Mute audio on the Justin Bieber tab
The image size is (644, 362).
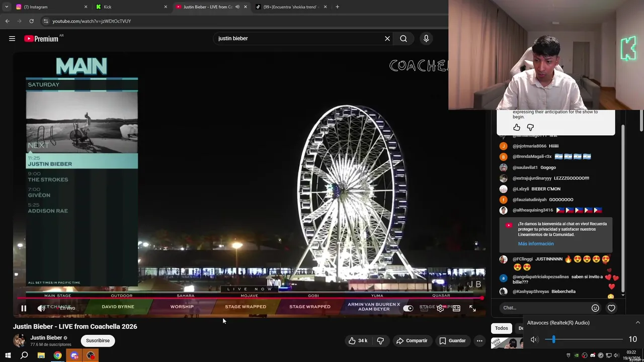(237, 7)
